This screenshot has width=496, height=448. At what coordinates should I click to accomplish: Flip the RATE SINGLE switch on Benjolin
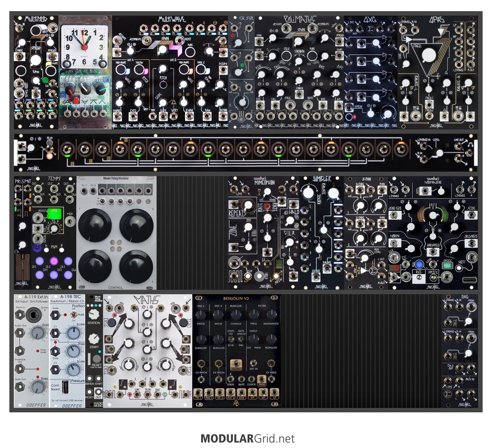pyautogui.click(x=241, y=339)
